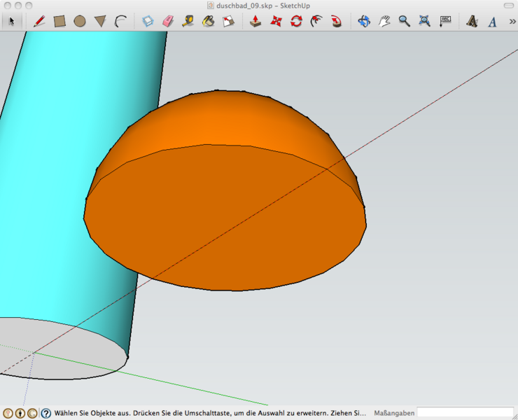Viewport: 518px width, 420px height.
Task: Activate the Circle drawing tool
Action: pos(80,21)
